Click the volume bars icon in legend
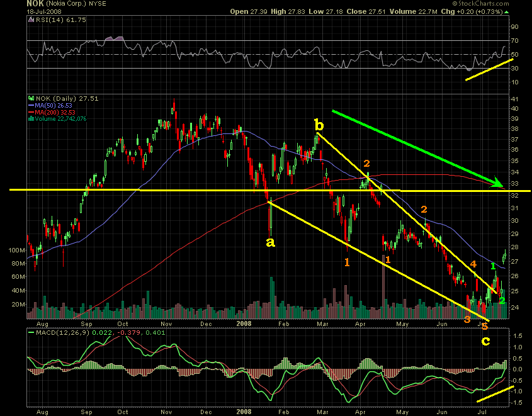532x416 pixels. pos(31,119)
